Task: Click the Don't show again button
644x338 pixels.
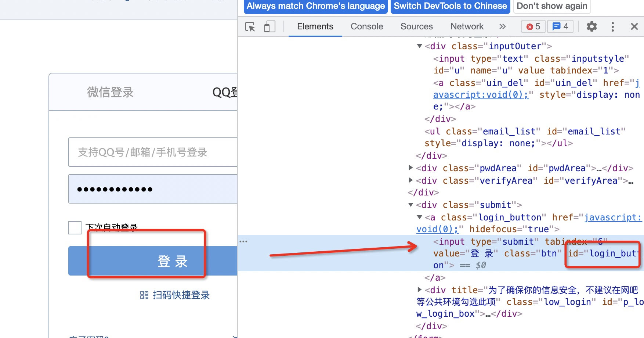Action: coord(552,6)
